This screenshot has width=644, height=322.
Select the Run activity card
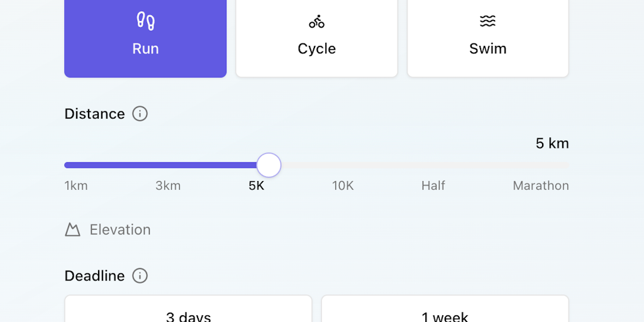pos(145,38)
